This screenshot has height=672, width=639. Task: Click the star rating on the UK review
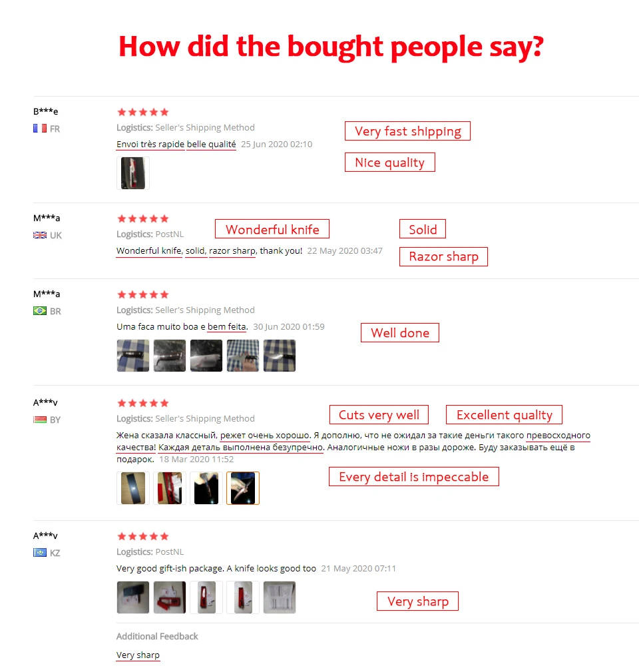click(142, 218)
